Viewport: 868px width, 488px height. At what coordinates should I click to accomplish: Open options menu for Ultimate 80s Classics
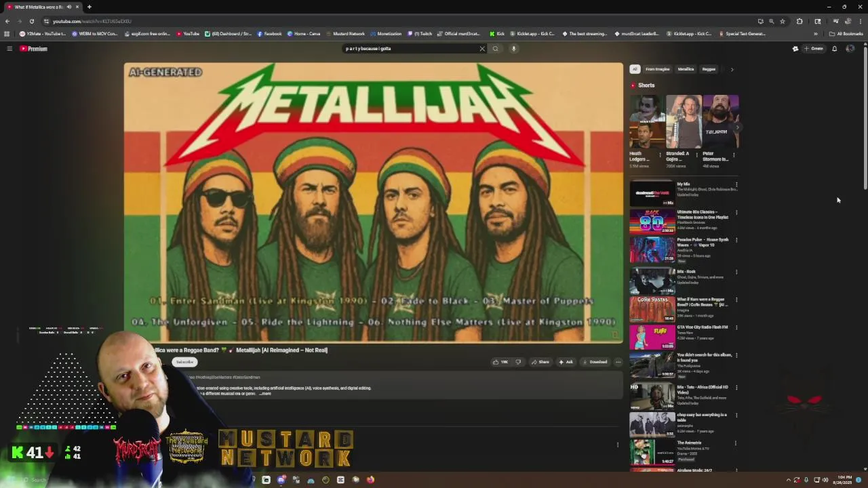point(736,213)
